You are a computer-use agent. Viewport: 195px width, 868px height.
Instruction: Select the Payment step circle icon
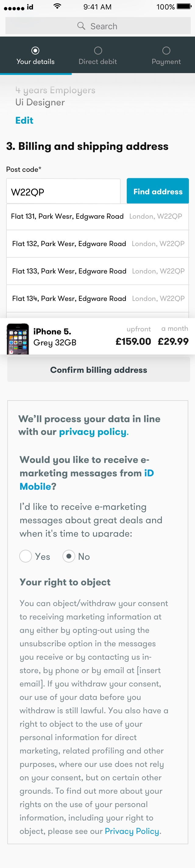pyautogui.click(x=166, y=51)
